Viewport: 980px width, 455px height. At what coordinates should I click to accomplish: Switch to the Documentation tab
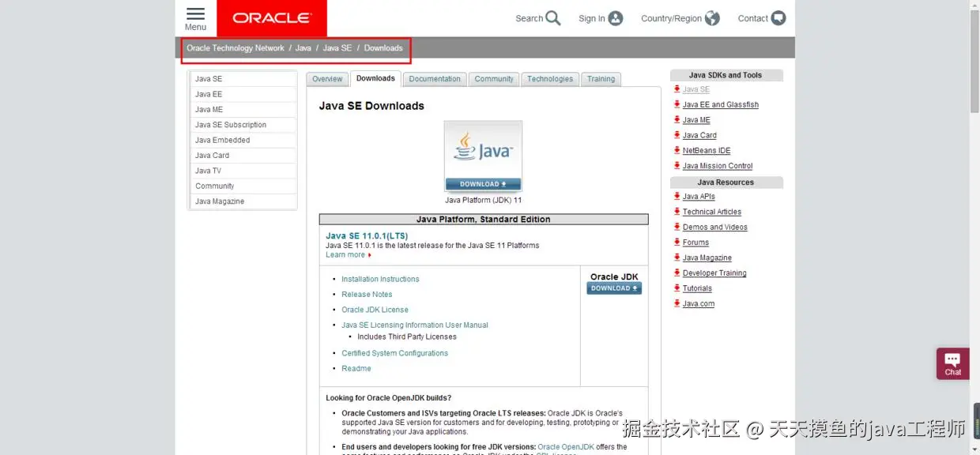435,79
